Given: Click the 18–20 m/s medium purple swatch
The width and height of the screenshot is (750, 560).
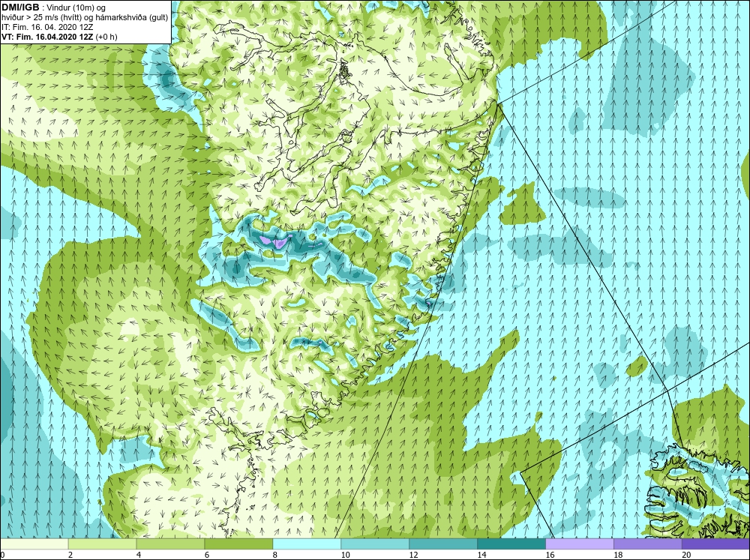Looking at the screenshot, I should coord(648,544).
